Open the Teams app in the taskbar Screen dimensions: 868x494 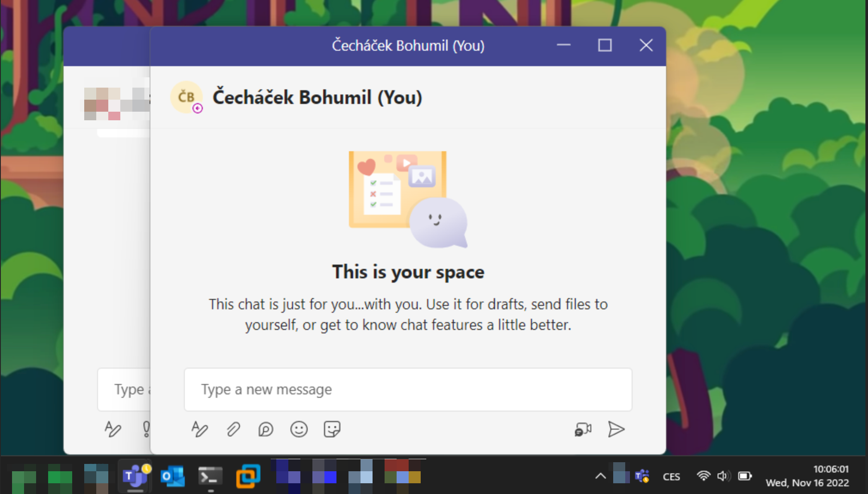(x=135, y=476)
